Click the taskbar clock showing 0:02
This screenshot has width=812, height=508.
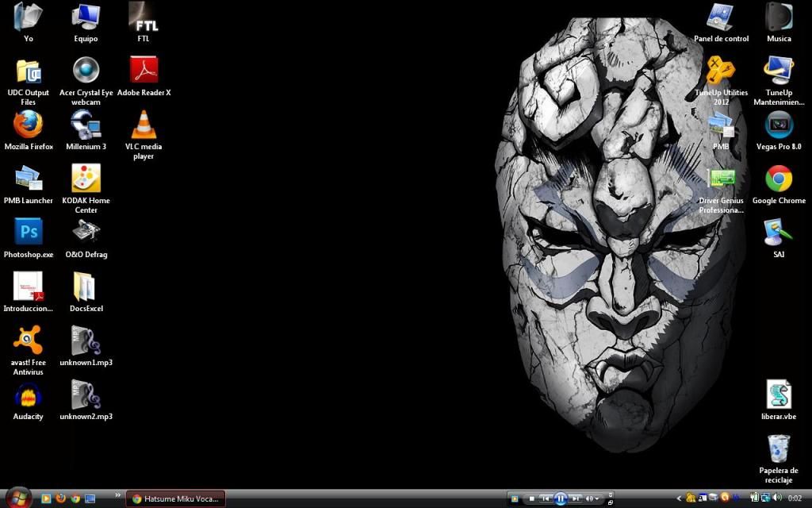pyautogui.click(x=795, y=498)
